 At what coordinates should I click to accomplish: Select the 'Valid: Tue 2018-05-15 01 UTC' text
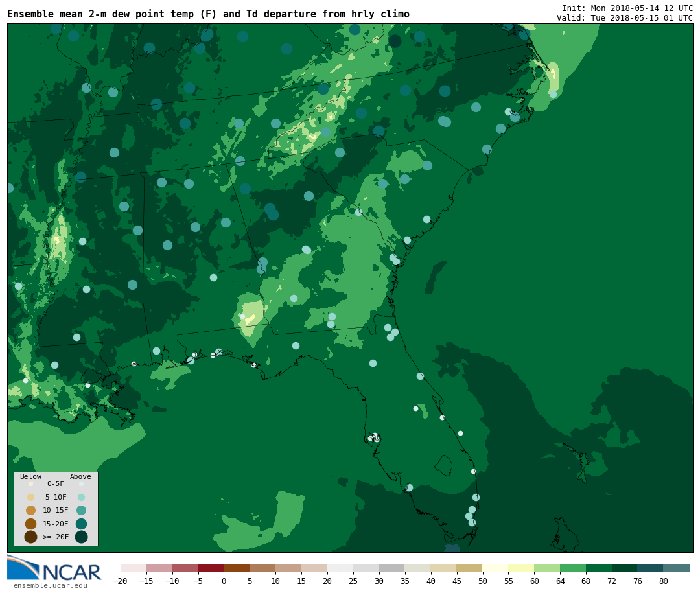(x=625, y=18)
